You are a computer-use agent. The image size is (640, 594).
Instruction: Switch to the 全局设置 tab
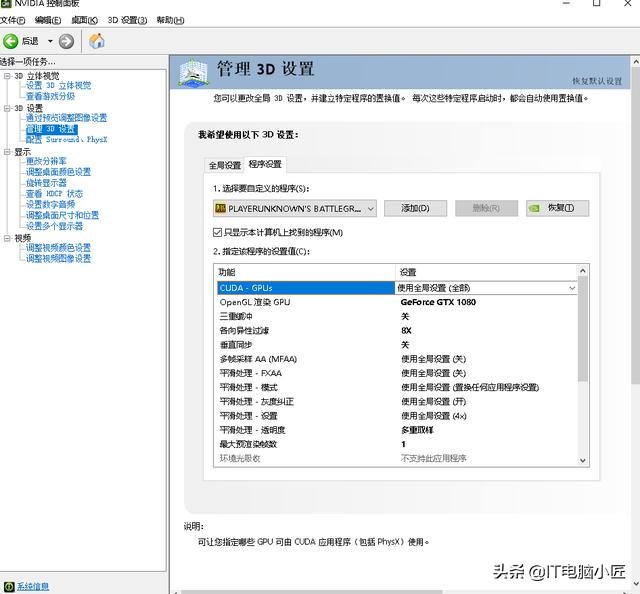point(224,165)
